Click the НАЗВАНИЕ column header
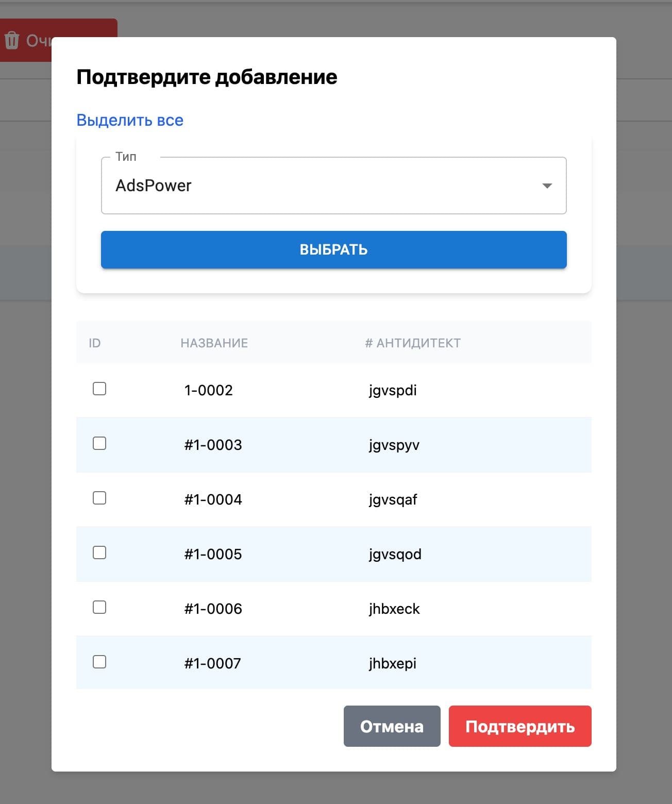 pos(214,342)
